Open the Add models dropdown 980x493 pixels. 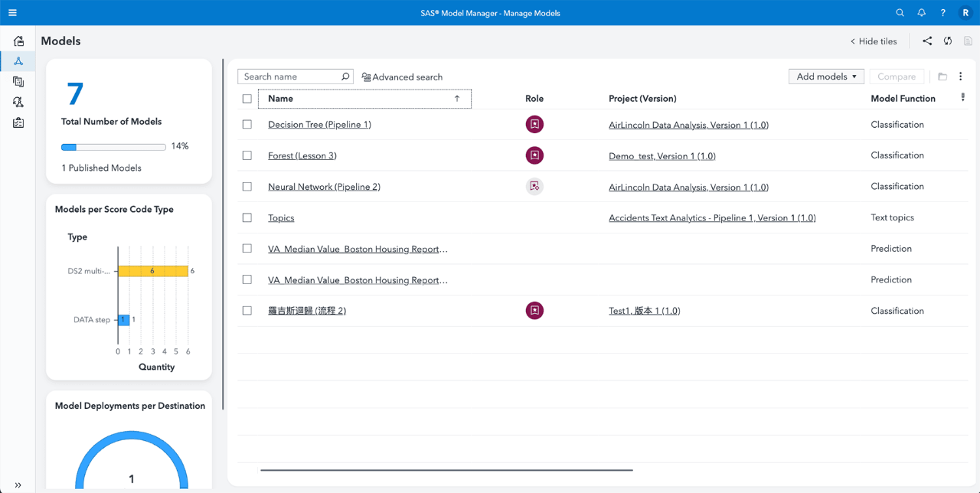826,77
